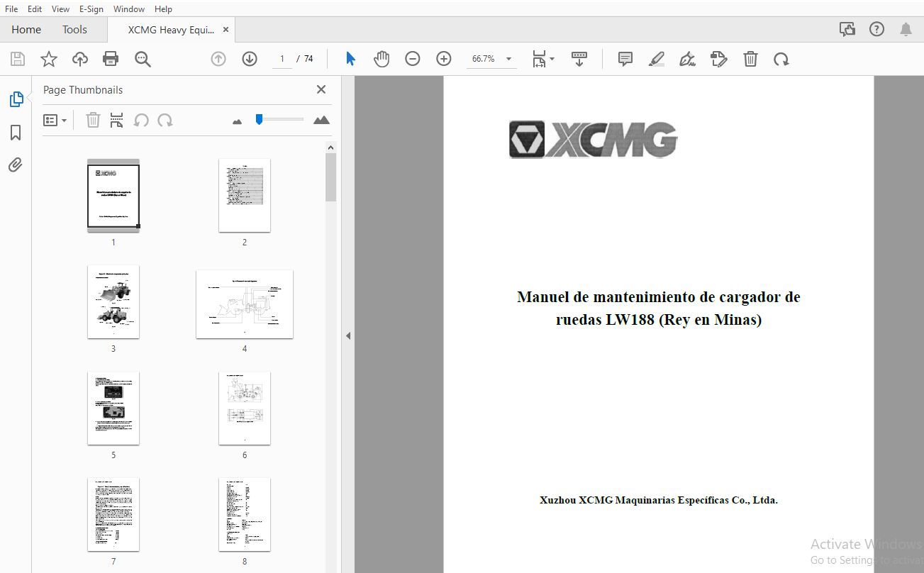Select page 2 thumbnail
The height and width of the screenshot is (573, 924).
tap(245, 196)
